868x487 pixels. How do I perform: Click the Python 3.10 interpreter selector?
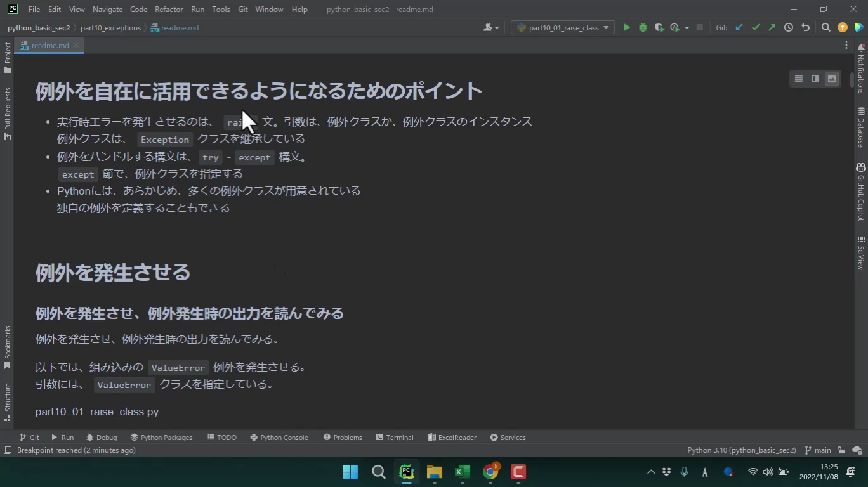click(x=741, y=450)
